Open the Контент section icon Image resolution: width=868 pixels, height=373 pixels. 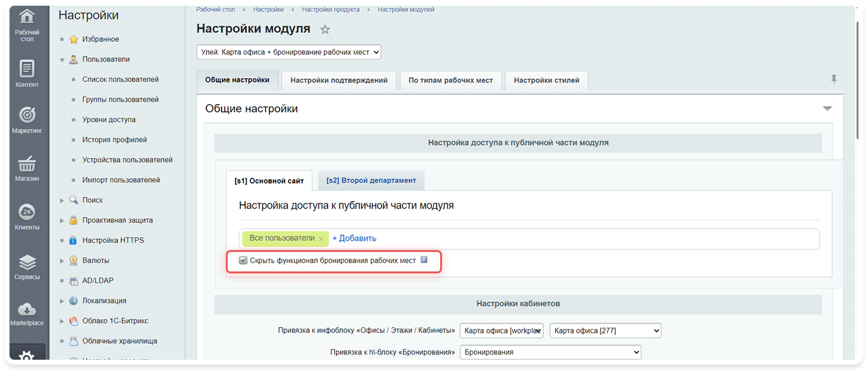pos(27,69)
